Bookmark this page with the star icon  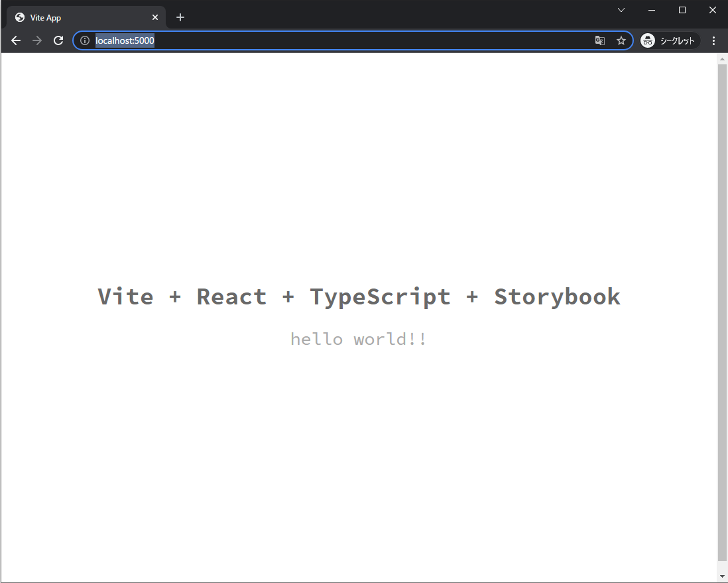click(x=621, y=40)
